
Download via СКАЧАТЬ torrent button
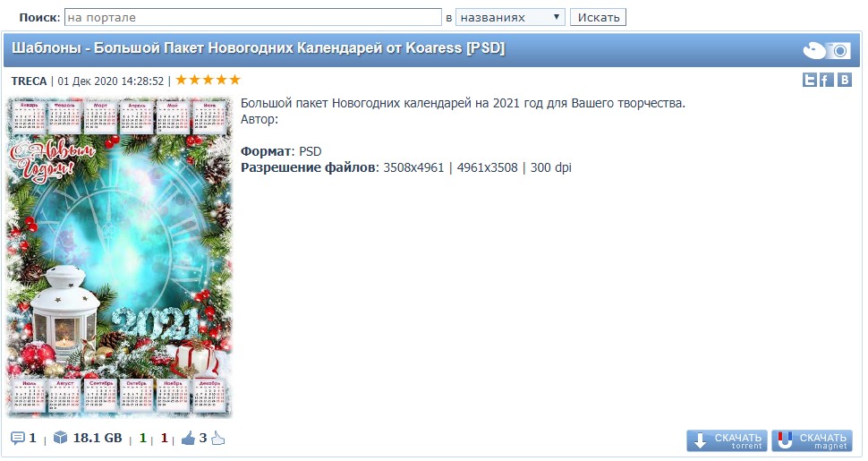click(727, 440)
